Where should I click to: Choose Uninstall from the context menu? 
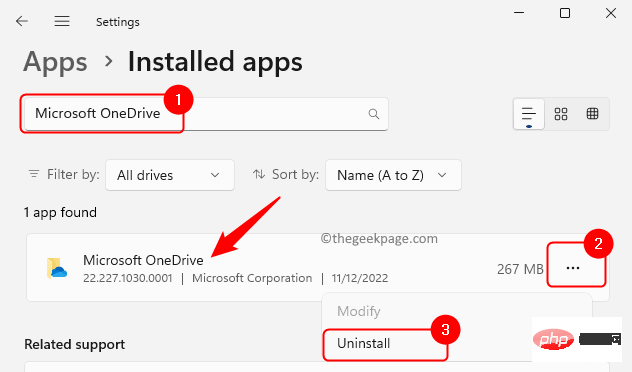364,343
